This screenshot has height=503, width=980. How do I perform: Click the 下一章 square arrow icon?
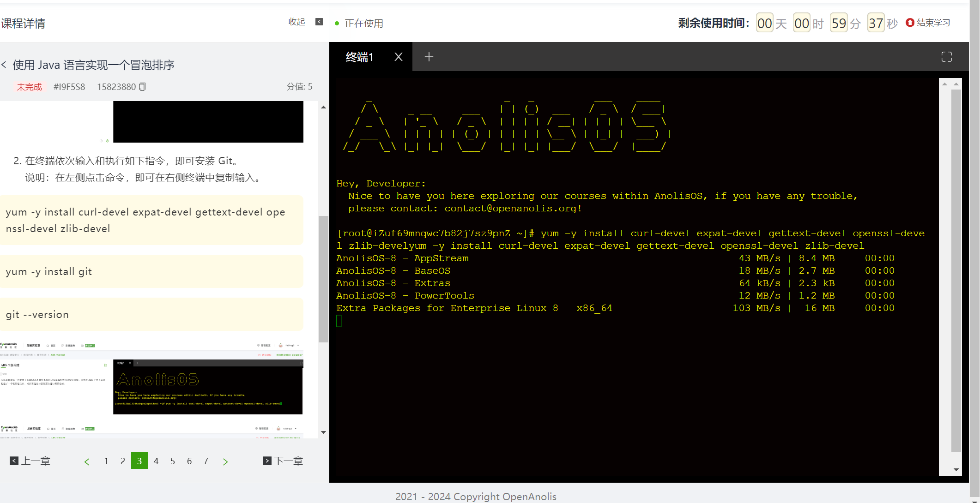click(x=267, y=461)
